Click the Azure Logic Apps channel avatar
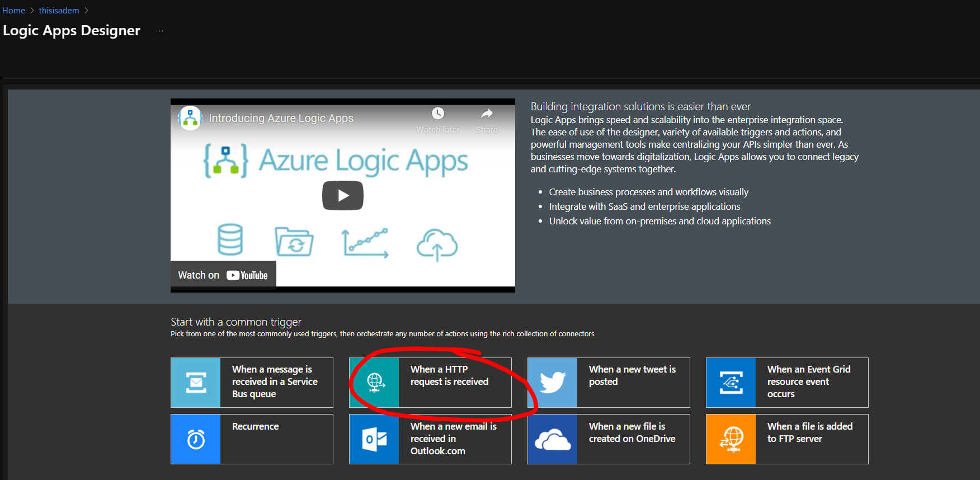The image size is (980, 480). [x=190, y=118]
